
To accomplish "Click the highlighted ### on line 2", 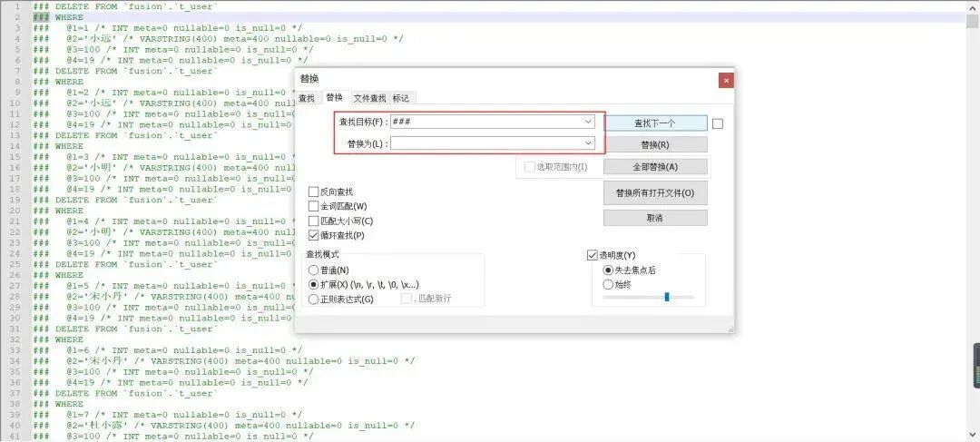I will tap(41, 17).
